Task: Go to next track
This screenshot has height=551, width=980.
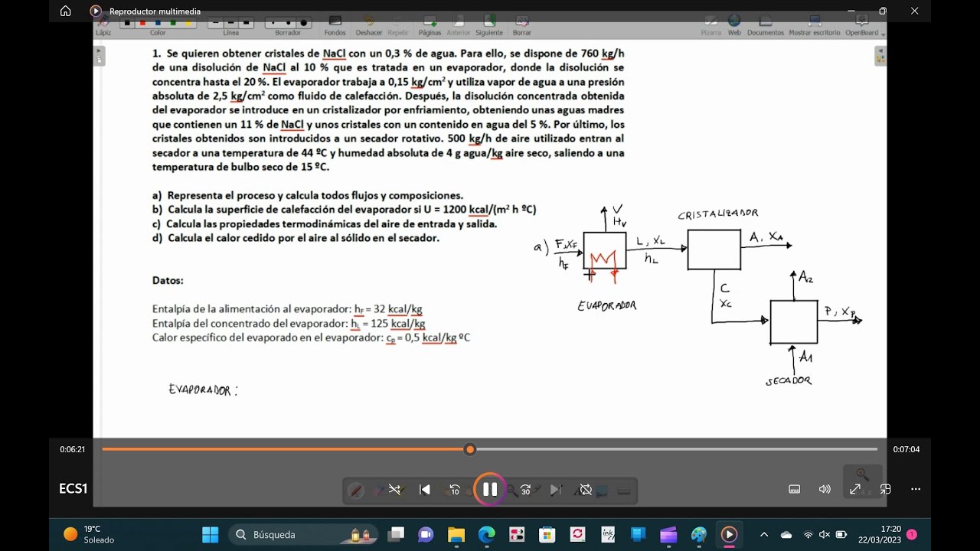Action: tap(556, 489)
